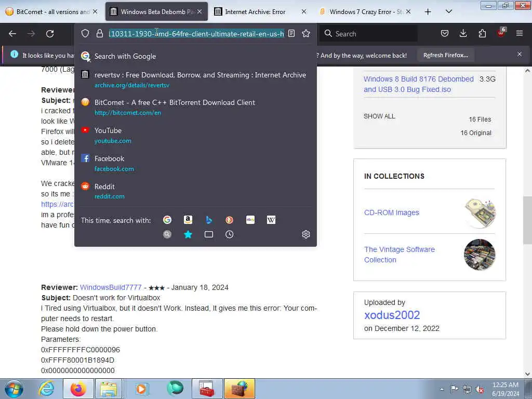Search this time with Amazon icon

(188, 220)
